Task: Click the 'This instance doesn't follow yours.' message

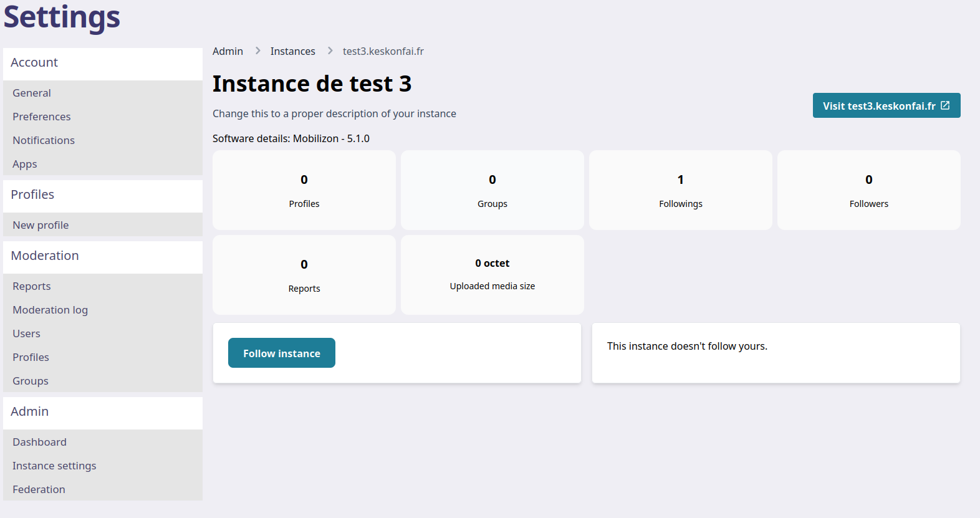Action: (687, 346)
